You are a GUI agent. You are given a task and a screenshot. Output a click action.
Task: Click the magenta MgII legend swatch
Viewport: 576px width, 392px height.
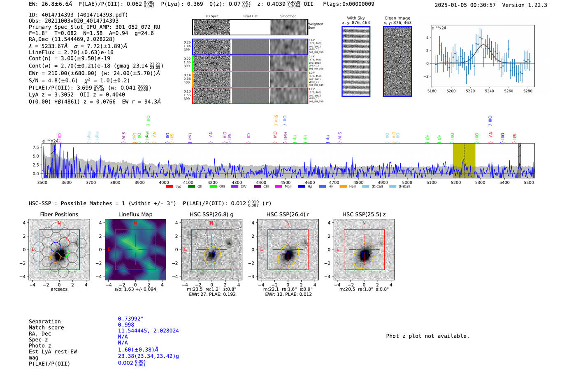point(279,186)
